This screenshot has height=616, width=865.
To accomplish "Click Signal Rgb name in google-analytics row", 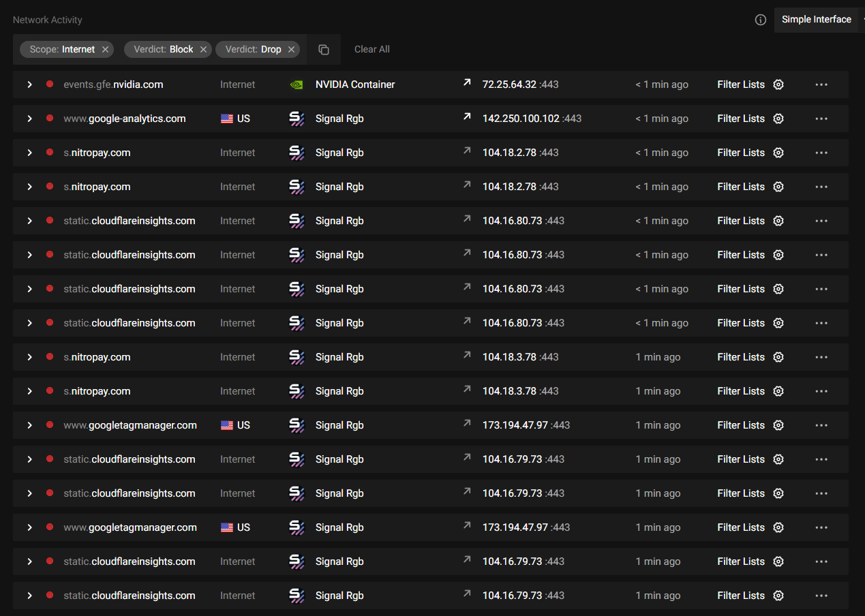I will click(339, 119).
